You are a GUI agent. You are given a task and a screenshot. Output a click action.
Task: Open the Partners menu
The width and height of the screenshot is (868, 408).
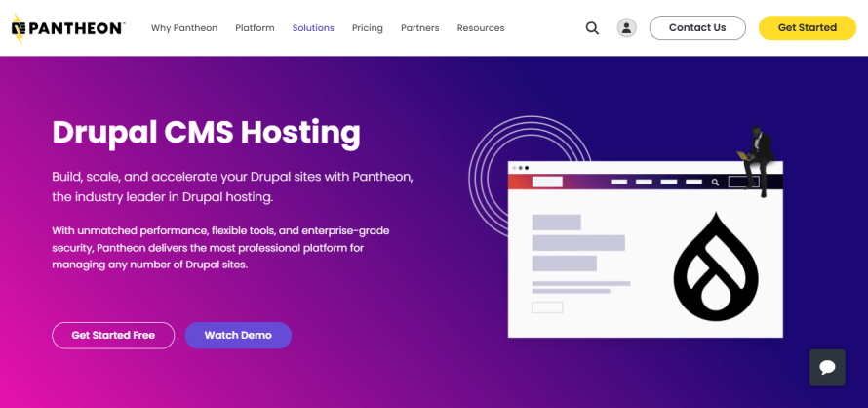coord(420,28)
